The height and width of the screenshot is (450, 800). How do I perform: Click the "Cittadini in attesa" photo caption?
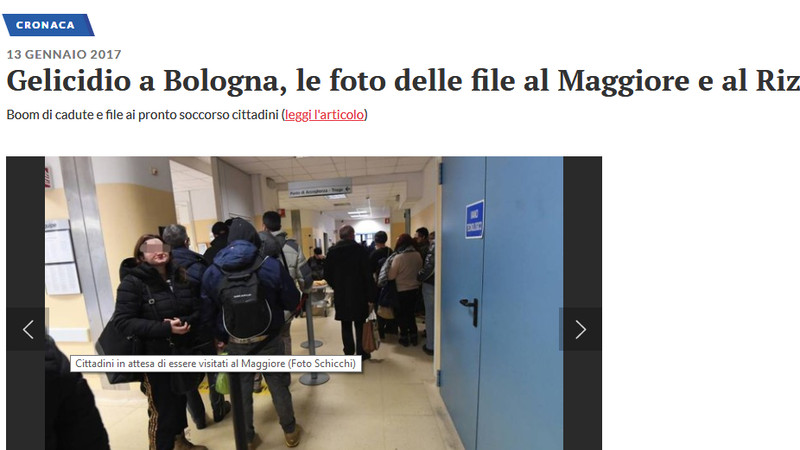[x=215, y=363]
